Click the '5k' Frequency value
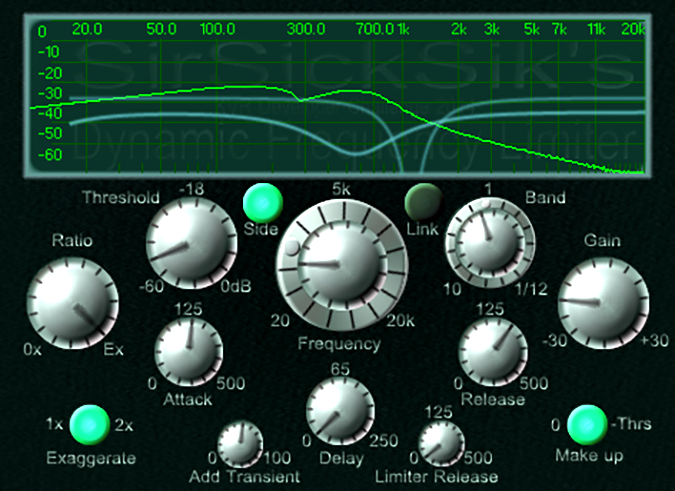The height and width of the screenshot is (491, 675). click(x=341, y=189)
